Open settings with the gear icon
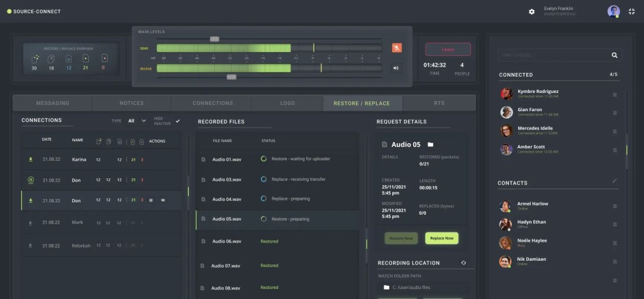This screenshot has height=299, width=644. click(531, 11)
